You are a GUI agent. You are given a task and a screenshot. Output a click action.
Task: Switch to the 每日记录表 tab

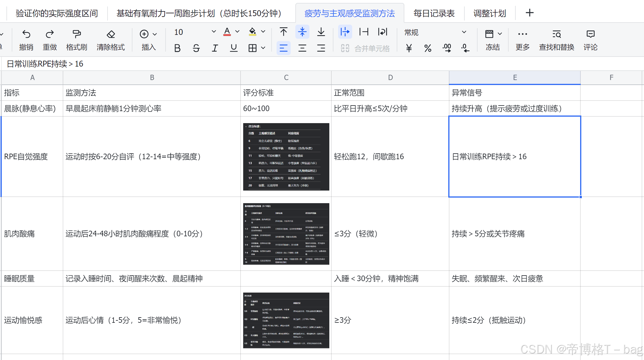click(434, 13)
